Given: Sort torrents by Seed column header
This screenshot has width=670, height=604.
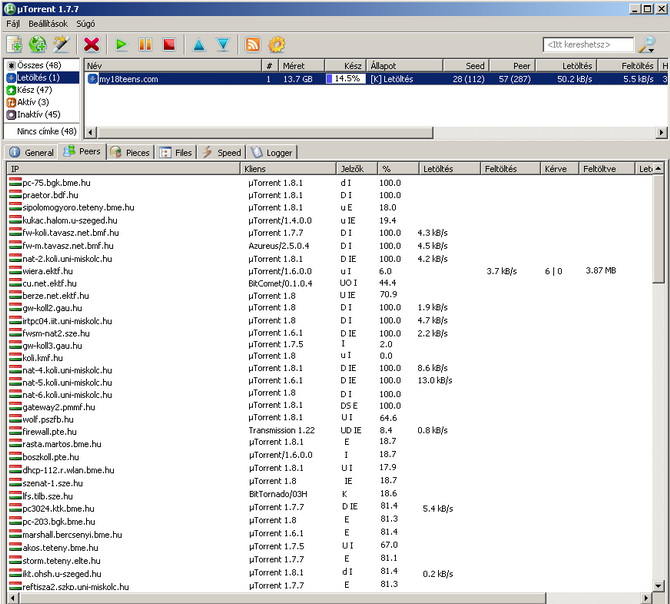Looking at the screenshot, I should (466, 66).
